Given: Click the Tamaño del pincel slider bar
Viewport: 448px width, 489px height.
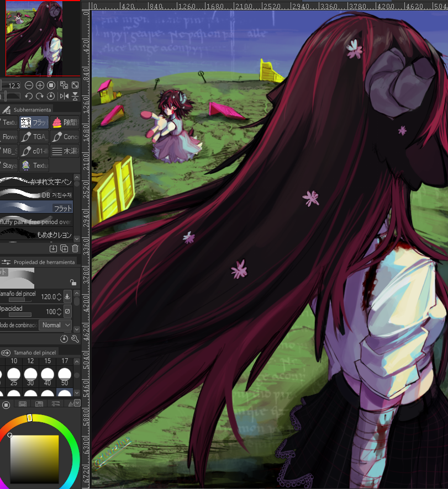Looking at the screenshot, I should 20,300.
